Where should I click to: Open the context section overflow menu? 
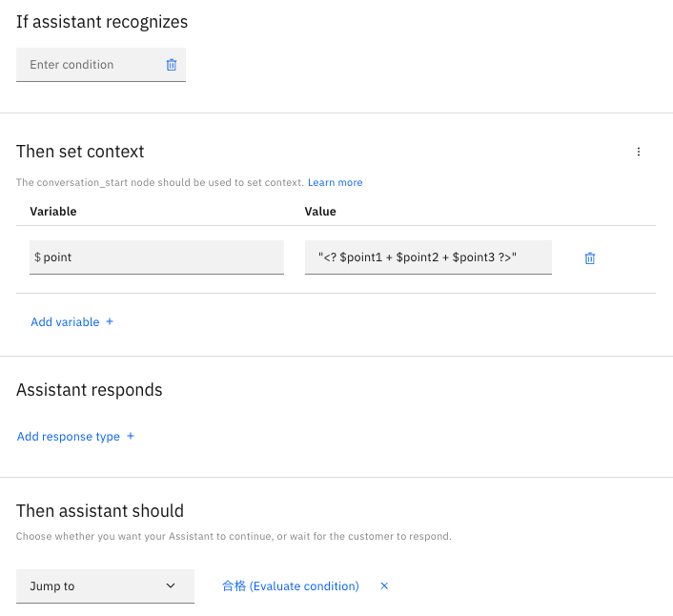(639, 152)
